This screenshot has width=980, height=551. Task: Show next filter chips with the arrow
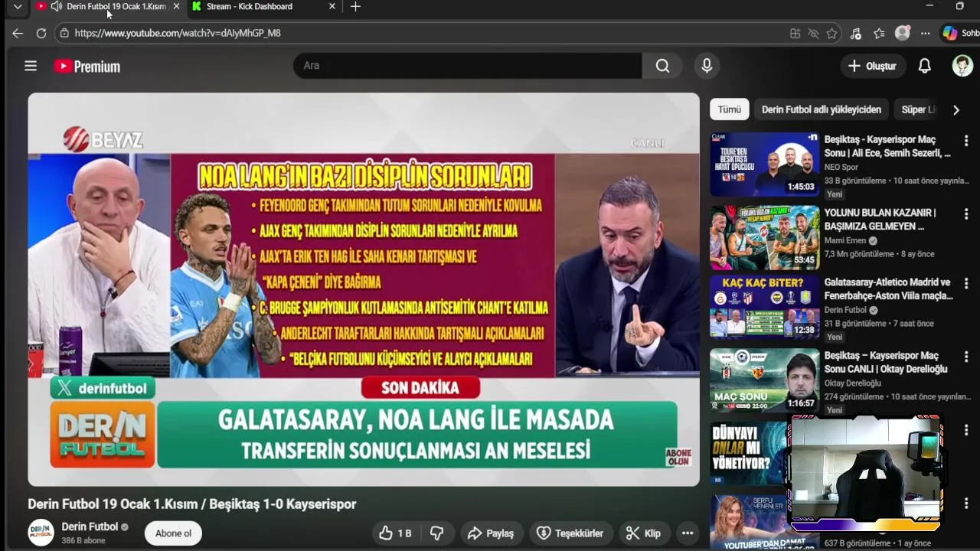click(x=955, y=109)
